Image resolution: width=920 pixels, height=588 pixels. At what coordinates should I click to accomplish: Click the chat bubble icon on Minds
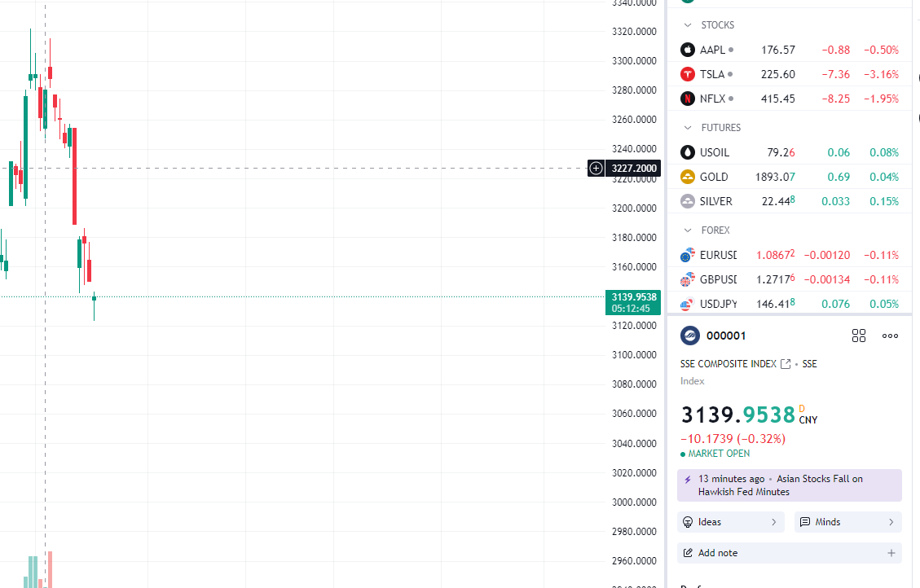point(805,522)
